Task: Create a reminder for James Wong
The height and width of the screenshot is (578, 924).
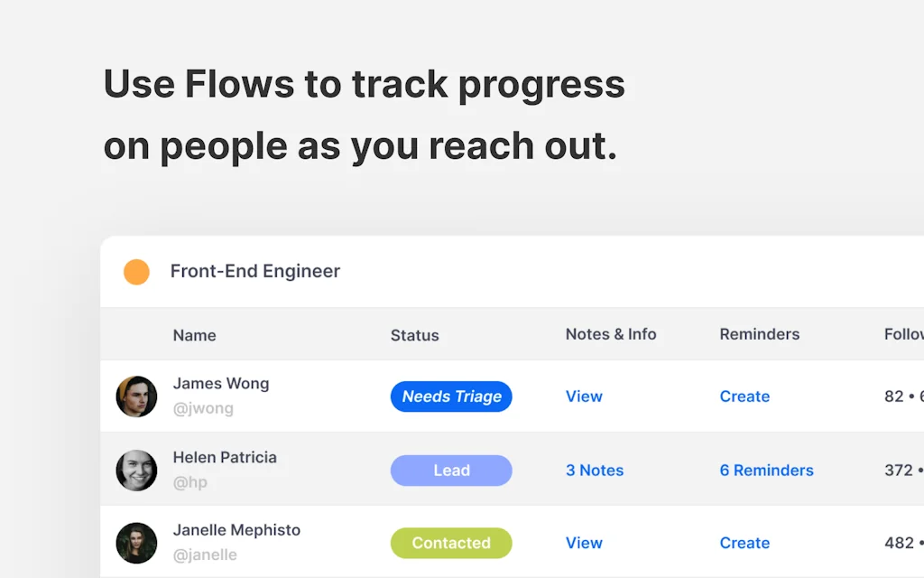Action: [x=744, y=396]
